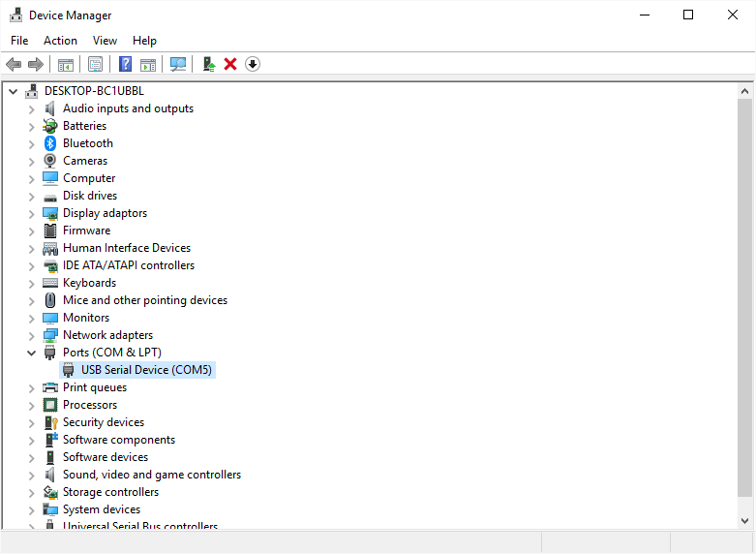Image resolution: width=756 pixels, height=554 pixels.
Task: Click Scan for hardware changes icon
Action: coord(178,64)
